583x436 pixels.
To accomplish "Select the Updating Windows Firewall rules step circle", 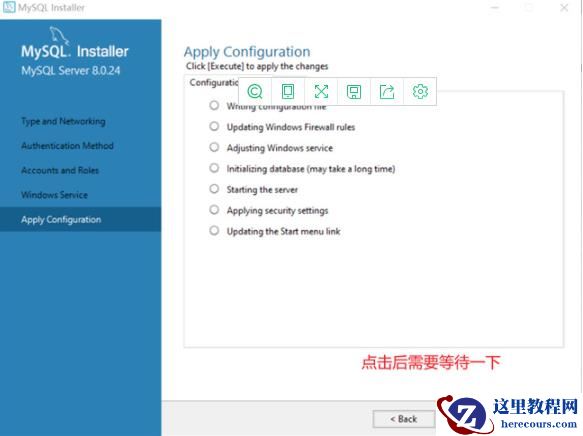I will (x=214, y=126).
